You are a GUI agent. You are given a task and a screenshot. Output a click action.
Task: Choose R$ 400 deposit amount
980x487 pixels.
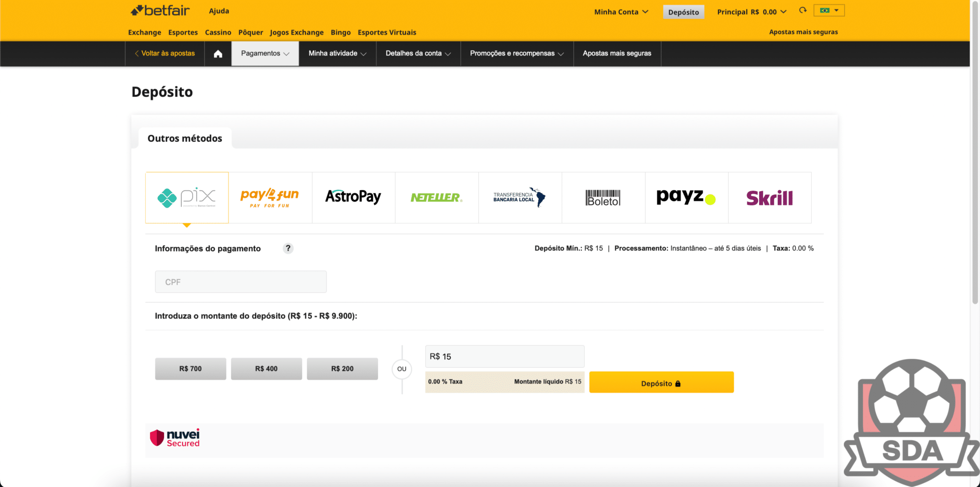pos(266,369)
